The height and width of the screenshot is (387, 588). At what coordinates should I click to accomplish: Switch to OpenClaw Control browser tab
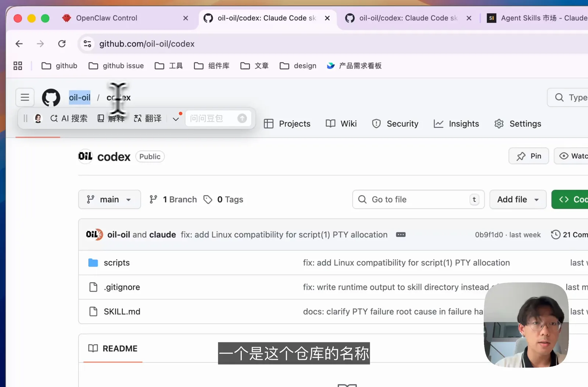click(x=107, y=18)
